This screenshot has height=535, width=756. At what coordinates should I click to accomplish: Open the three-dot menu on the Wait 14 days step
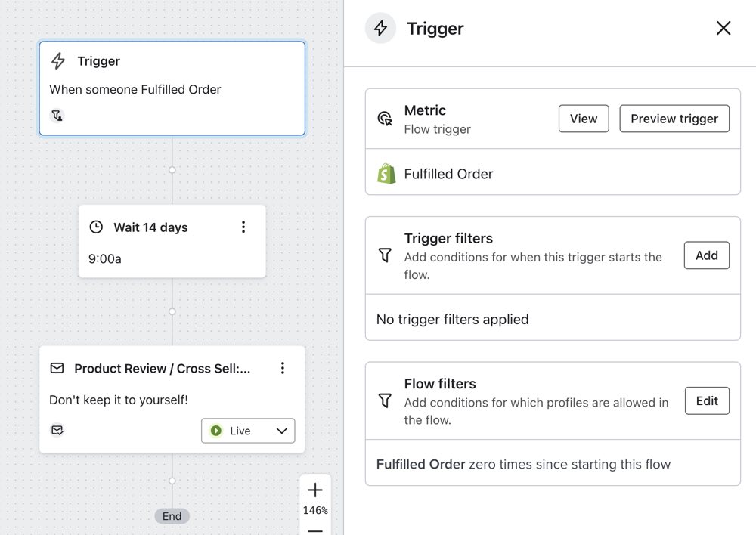point(243,227)
